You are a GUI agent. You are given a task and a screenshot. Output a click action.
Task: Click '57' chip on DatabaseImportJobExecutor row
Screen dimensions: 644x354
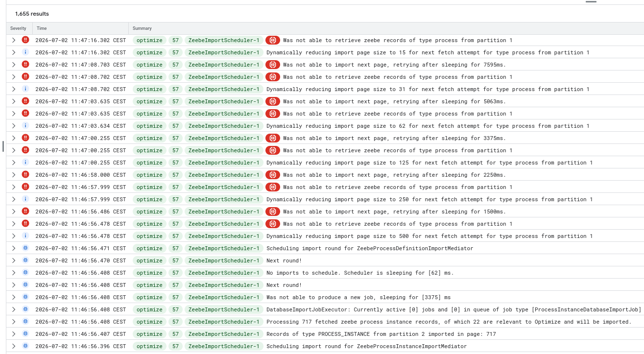(175, 309)
